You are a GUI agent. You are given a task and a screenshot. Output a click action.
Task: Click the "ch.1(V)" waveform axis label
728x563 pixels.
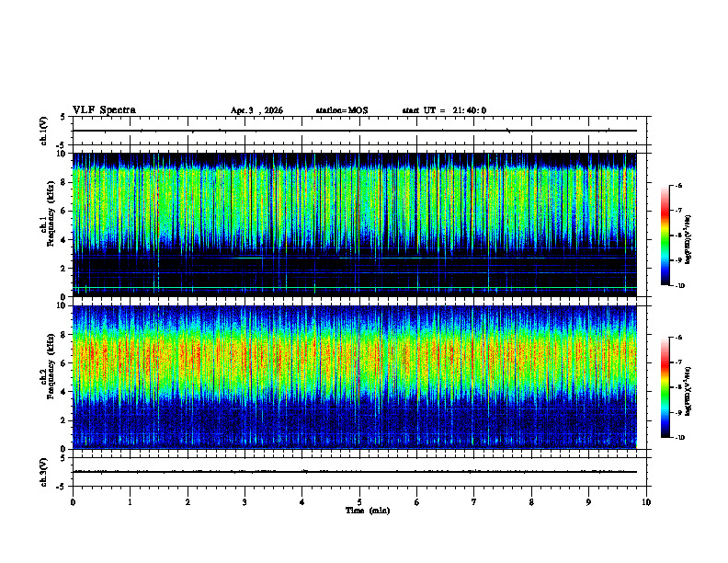(x=44, y=131)
